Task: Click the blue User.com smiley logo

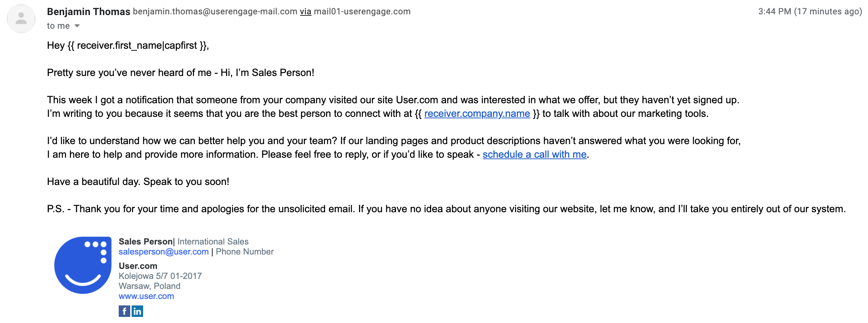Action: [x=83, y=265]
